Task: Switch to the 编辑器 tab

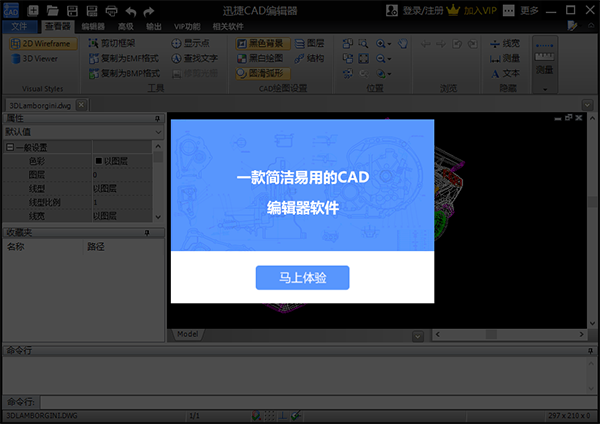Action: click(93, 26)
